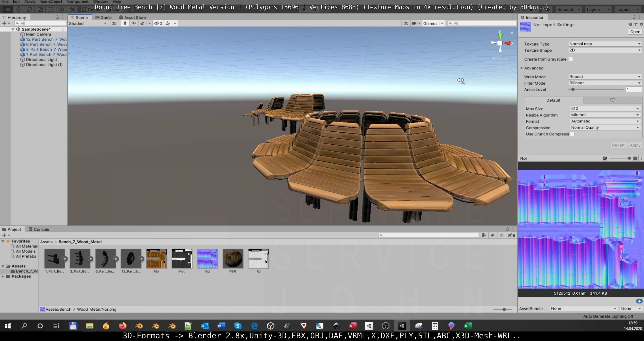Open the Component menu
The height and width of the screenshot is (341, 644).
[x=77, y=2]
